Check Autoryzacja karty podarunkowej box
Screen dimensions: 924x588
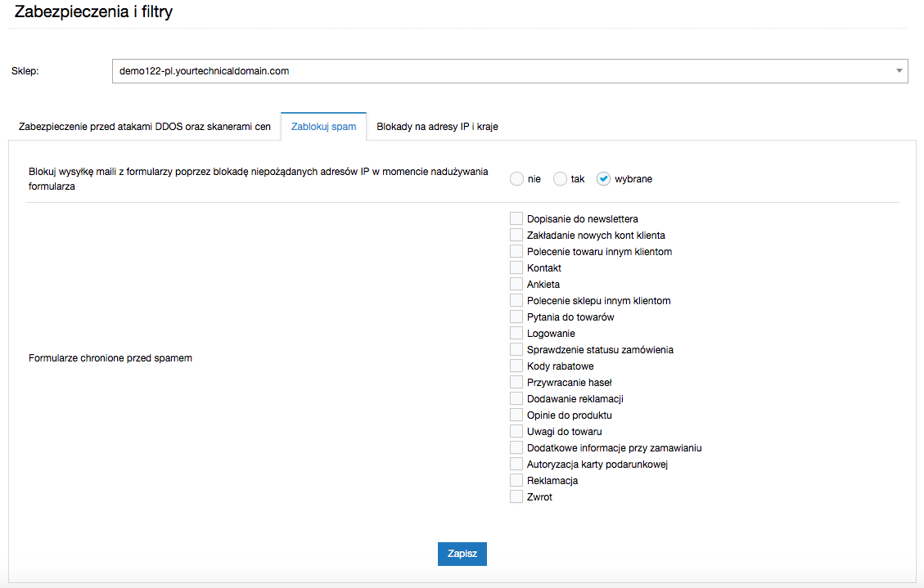516,464
